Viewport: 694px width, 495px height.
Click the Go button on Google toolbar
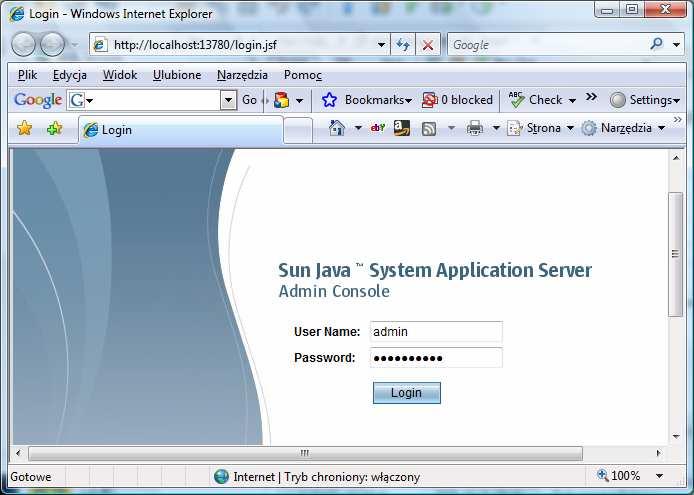pyautogui.click(x=250, y=100)
